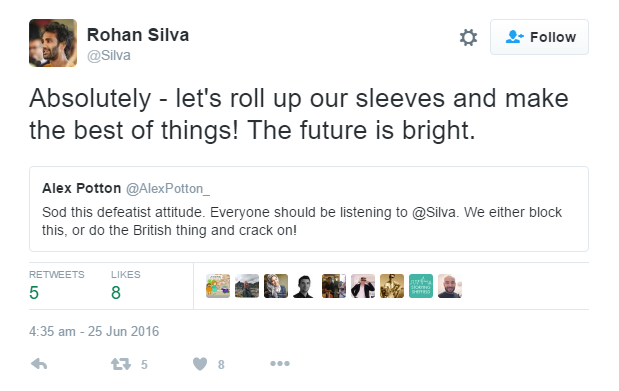Image resolution: width=619 pixels, height=391 pixels.
Task: Like the tweet with the heart icon
Action: coord(200,364)
